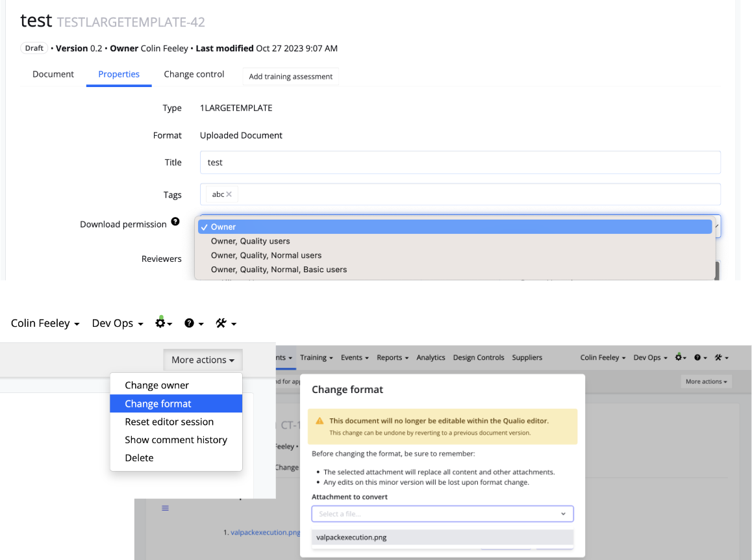Open the large gear settings icon menu
Screen dimensions: 752x560
point(163,323)
